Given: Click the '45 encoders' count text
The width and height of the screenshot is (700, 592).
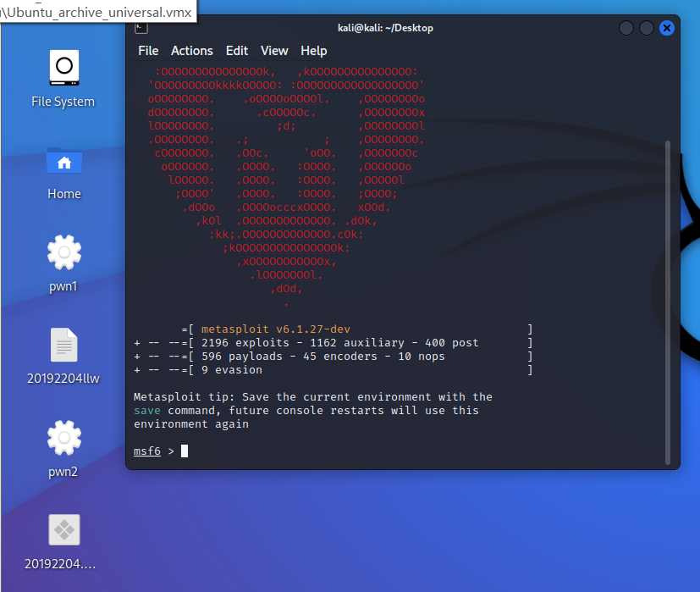Looking at the screenshot, I should pyautogui.click(x=340, y=357).
